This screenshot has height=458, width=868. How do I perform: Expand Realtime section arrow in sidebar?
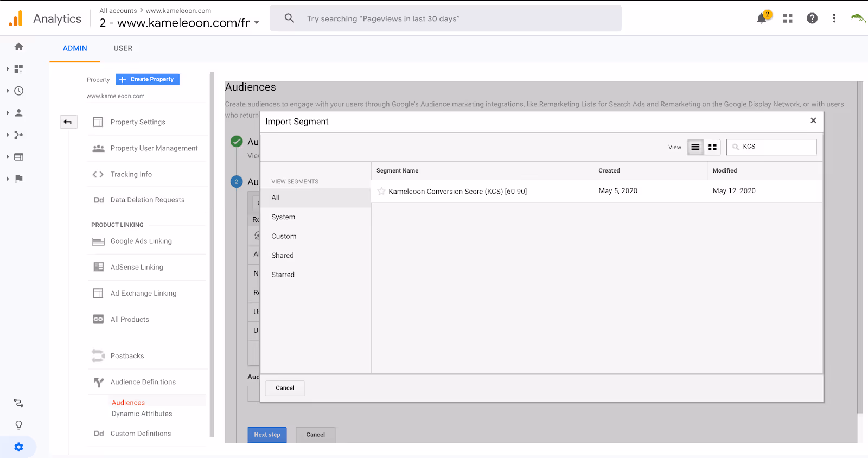point(8,91)
